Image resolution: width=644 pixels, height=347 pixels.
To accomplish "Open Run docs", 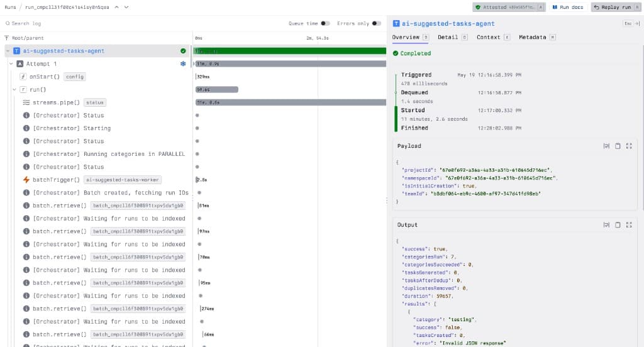I will (568, 7).
